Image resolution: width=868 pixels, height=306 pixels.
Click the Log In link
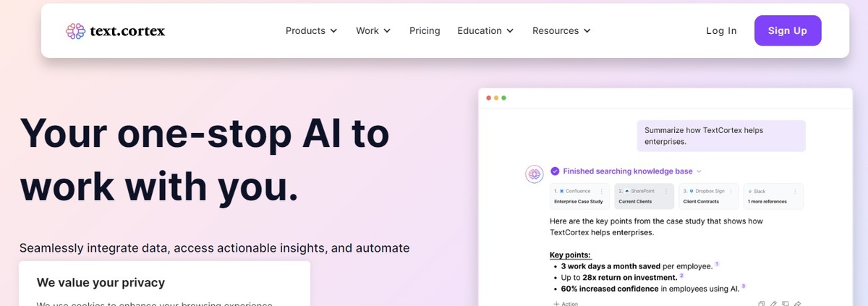721,30
